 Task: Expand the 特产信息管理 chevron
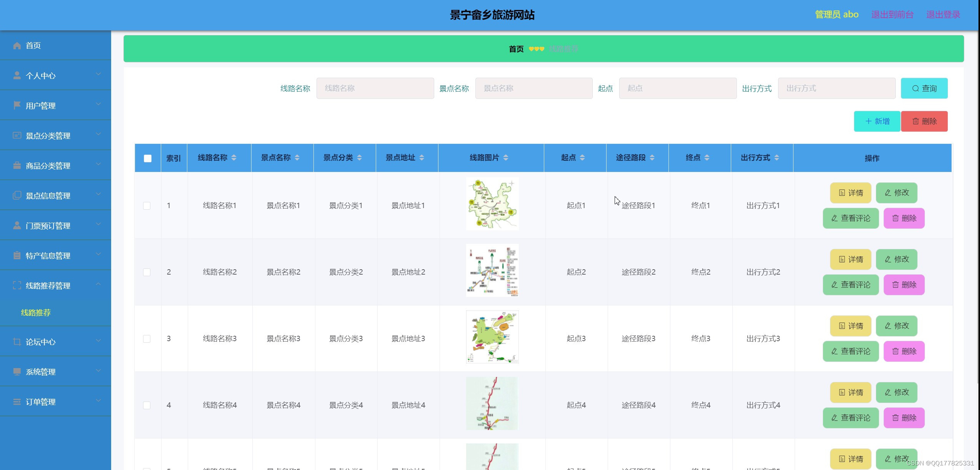click(98, 254)
